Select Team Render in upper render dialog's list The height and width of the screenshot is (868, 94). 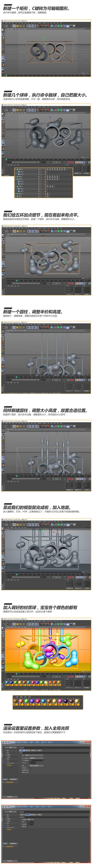point(10,763)
